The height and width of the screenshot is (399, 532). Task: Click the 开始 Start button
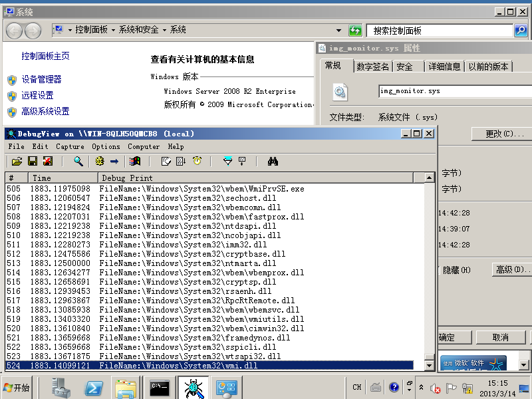pos(17,388)
